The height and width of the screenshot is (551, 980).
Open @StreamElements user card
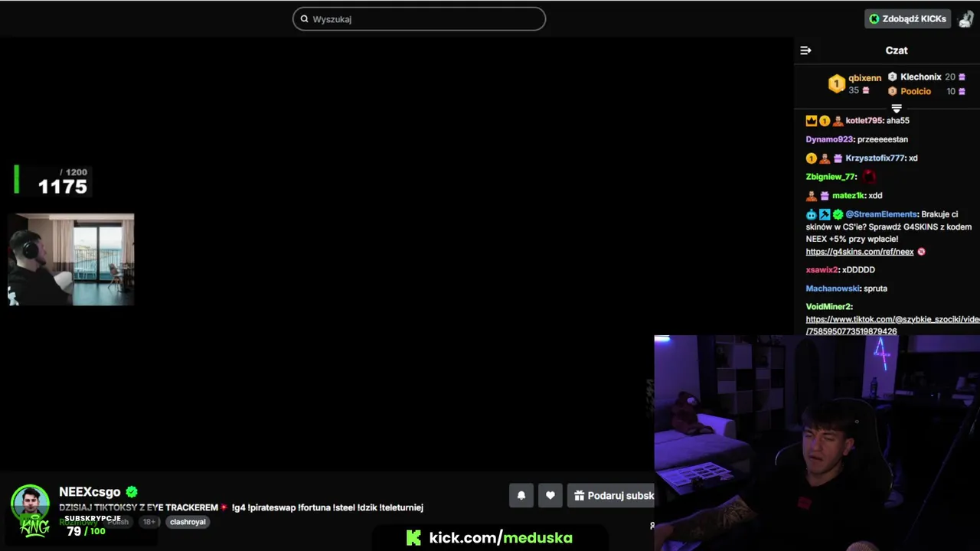pos(881,214)
